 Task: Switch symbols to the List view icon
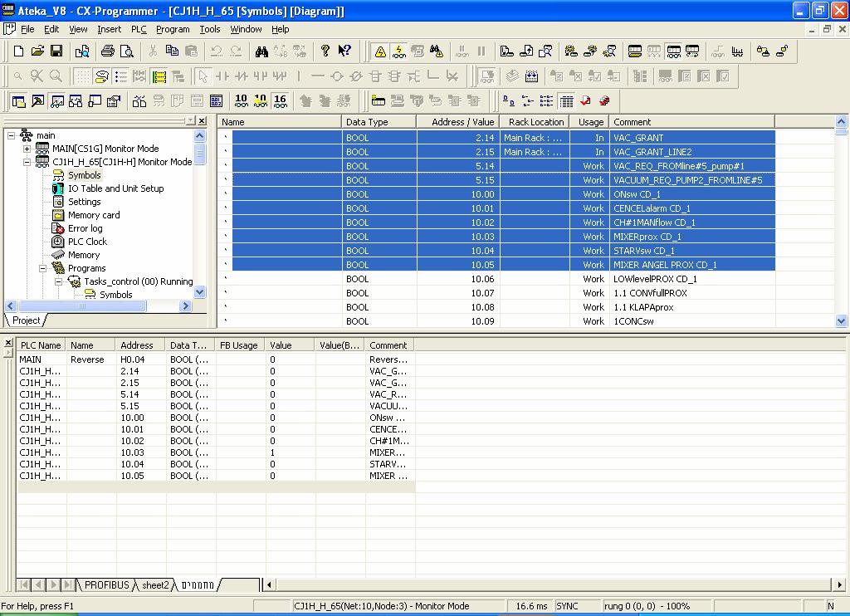546,100
